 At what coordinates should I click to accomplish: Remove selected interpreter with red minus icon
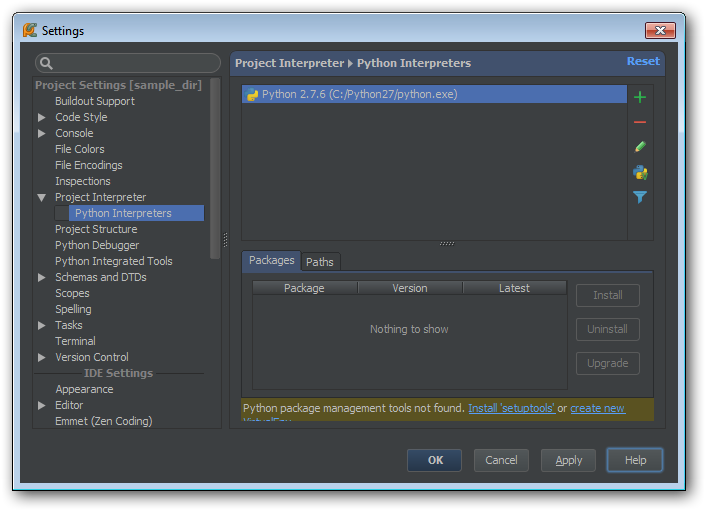tap(640, 122)
